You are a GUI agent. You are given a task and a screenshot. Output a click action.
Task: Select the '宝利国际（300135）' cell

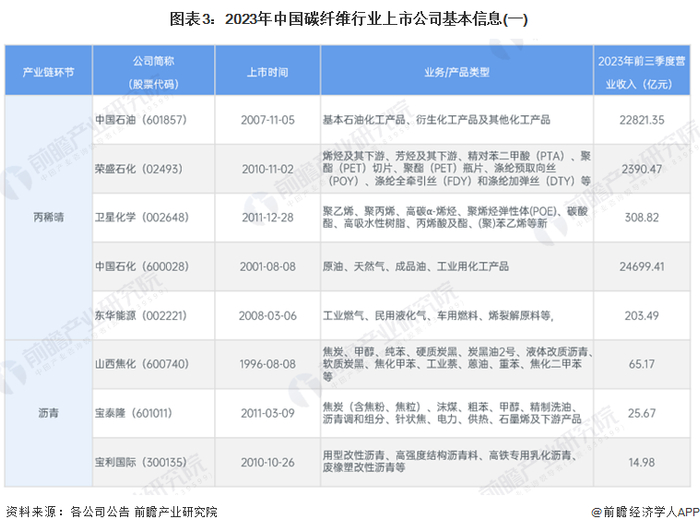click(x=154, y=462)
